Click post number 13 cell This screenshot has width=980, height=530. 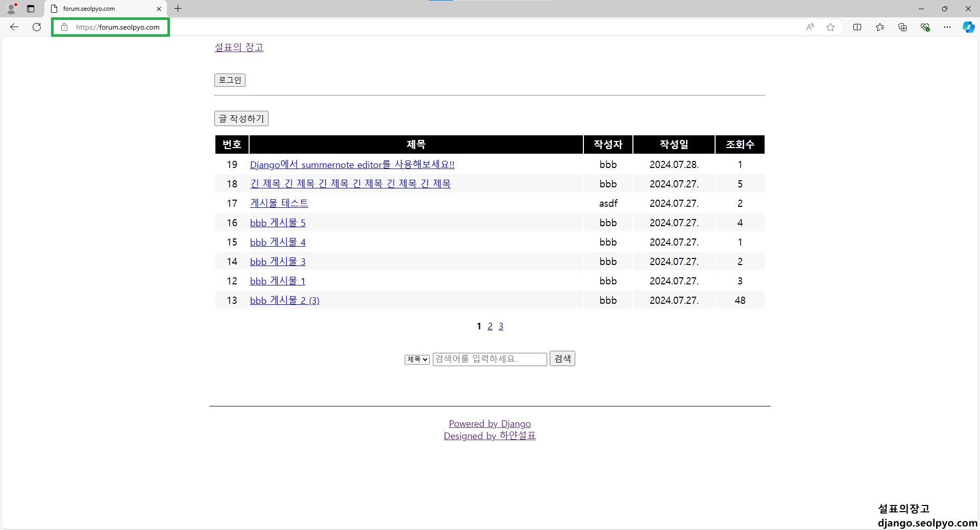[x=232, y=300]
